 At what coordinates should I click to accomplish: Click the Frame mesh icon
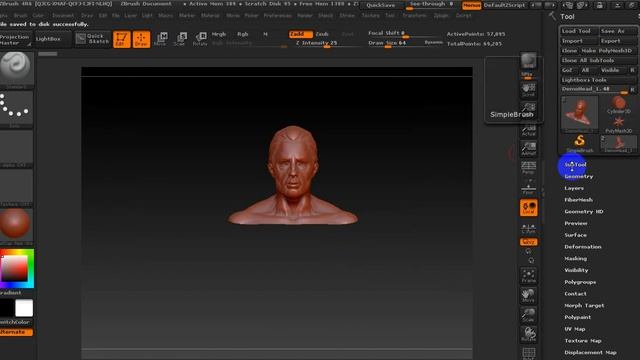tap(529, 276)
